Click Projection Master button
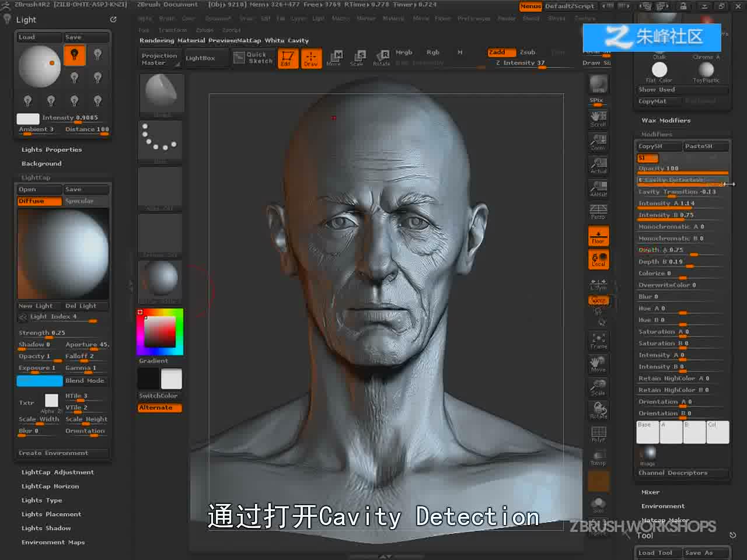The image size is (747, 560). (160, 59)
